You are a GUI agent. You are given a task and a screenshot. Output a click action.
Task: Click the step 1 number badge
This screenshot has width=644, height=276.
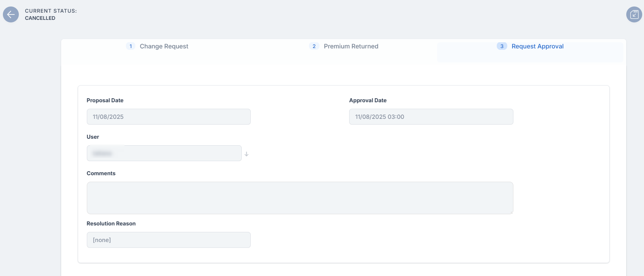click(131, 46)
